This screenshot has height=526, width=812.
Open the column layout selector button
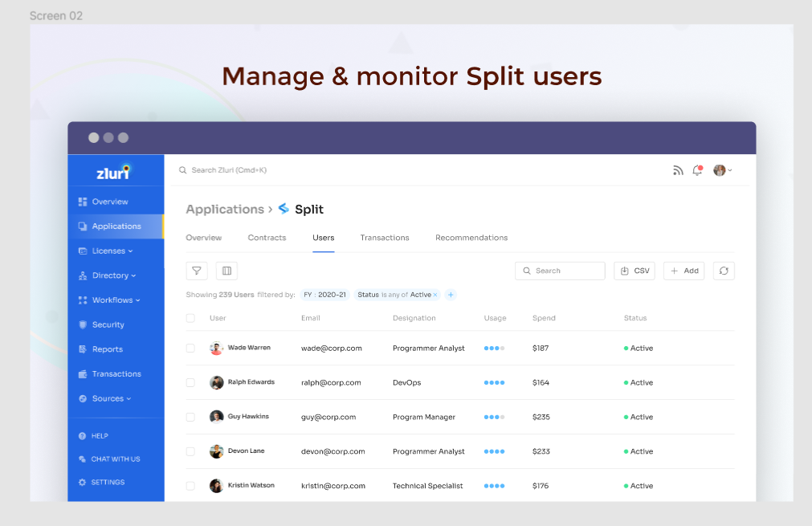pyautogui.click(x=226, y=271)
